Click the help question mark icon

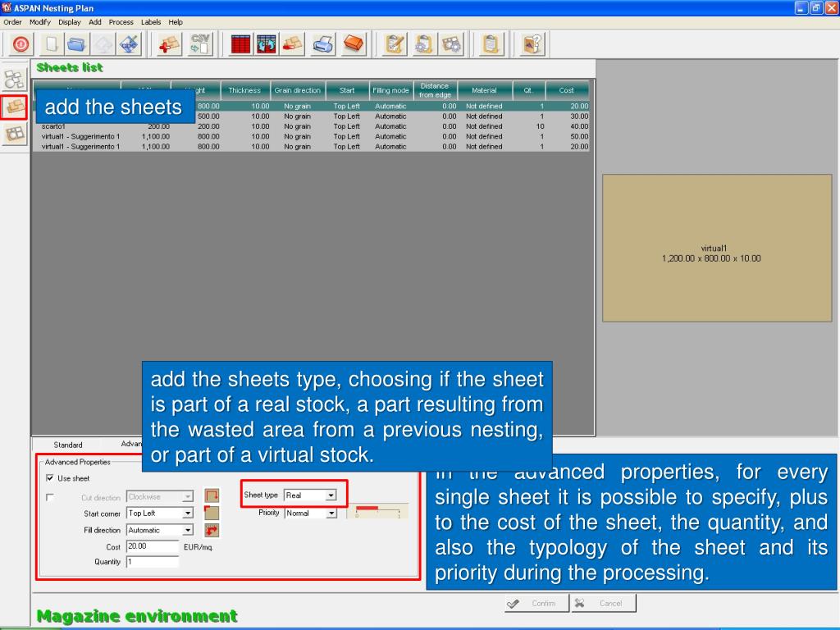click(533, 45)
